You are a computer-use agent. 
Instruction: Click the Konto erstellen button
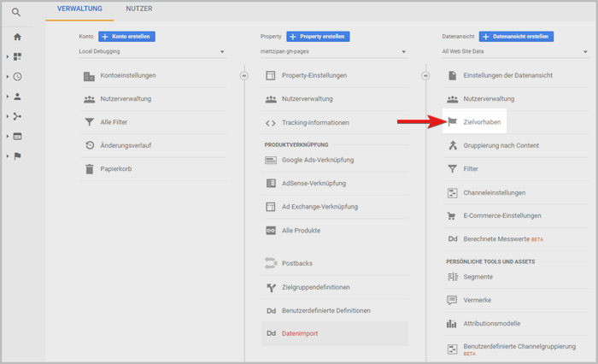click(x=126, y=37)
